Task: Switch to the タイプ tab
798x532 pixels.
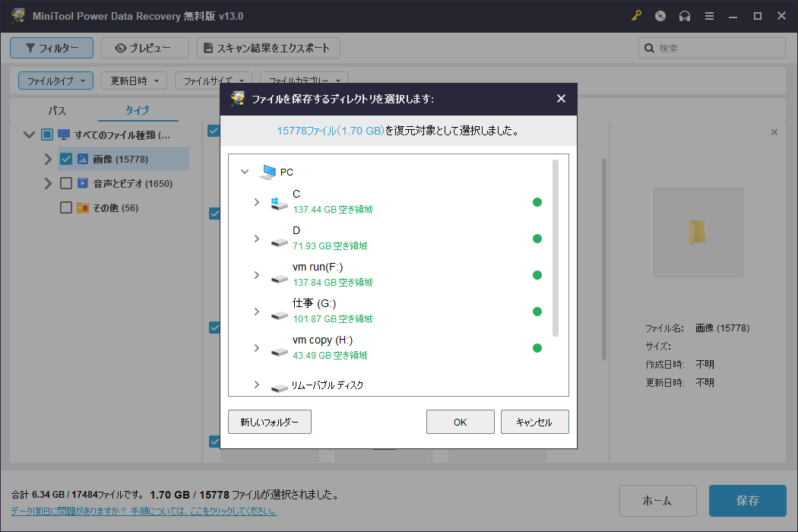Action: 138,110
